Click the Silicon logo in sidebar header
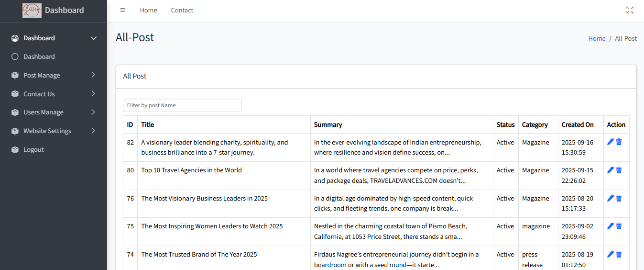The image size is (644, 270). tap(32, 11)
